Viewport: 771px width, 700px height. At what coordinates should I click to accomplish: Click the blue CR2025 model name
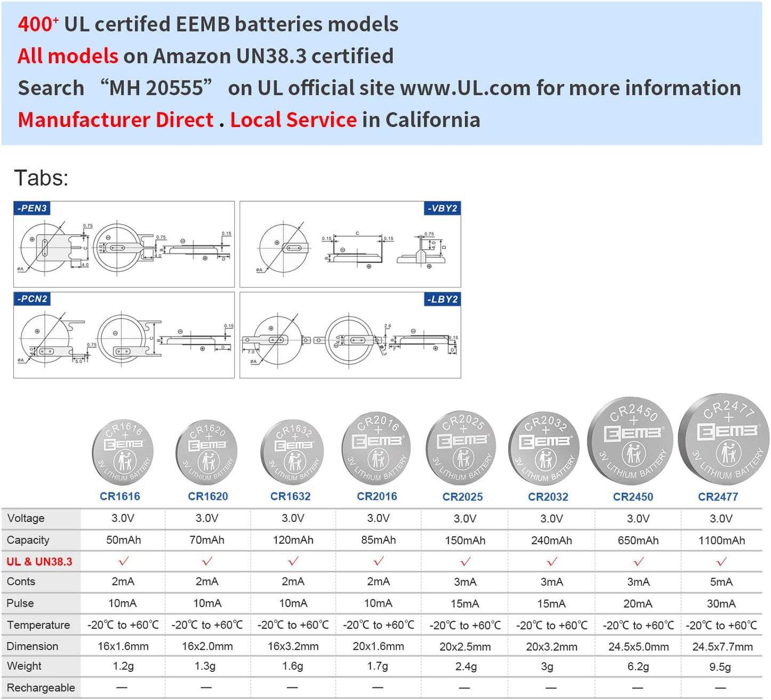click(463, 497)
